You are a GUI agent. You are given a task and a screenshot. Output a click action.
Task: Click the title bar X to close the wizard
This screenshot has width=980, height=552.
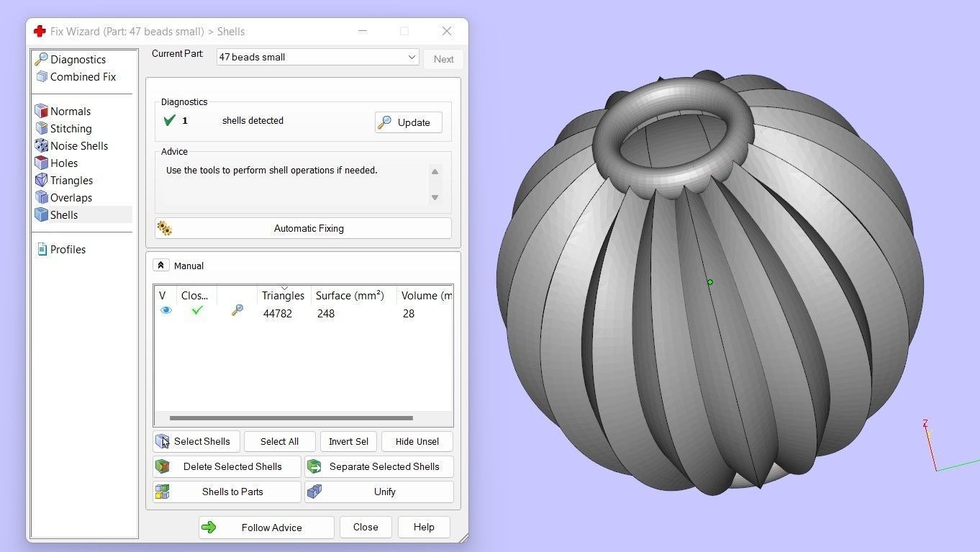point(447,31)
